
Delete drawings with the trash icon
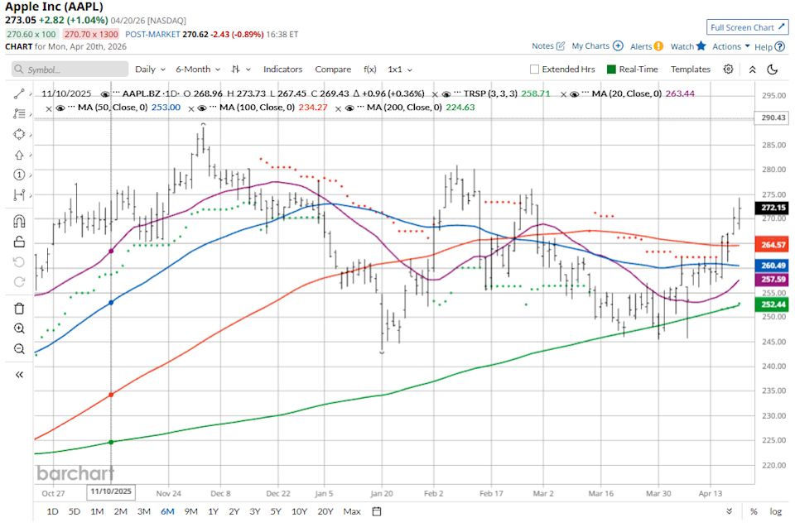[18, 308]
